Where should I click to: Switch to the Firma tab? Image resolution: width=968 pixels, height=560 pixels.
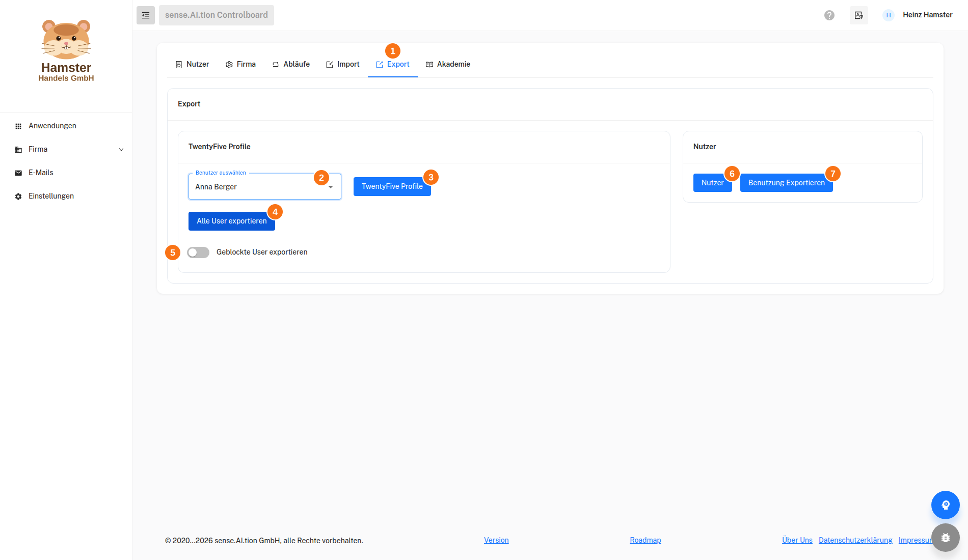point(240,64)
